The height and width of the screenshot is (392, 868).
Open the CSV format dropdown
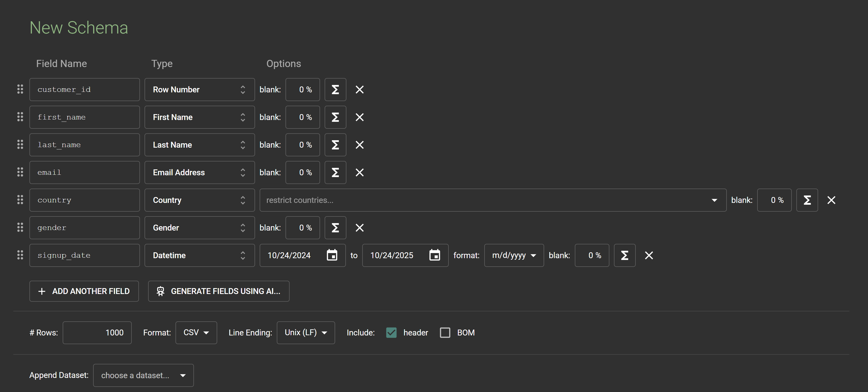click(196, 333)
